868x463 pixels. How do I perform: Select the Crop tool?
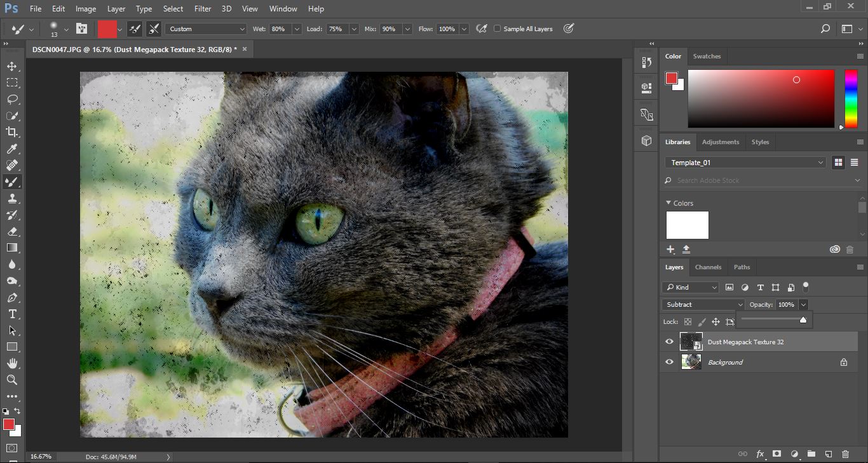(x=12, y=132)
